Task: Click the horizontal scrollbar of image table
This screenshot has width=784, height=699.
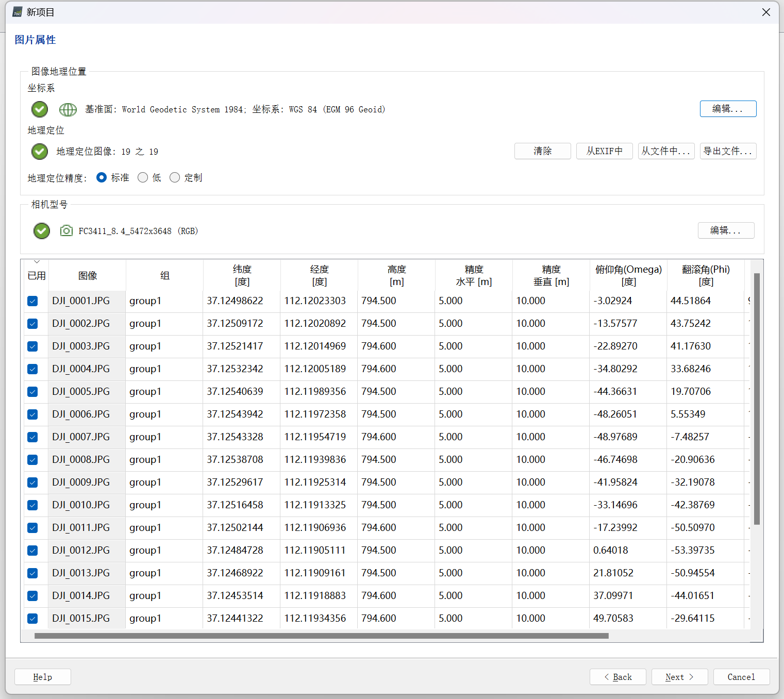Action: click(321, 636)
